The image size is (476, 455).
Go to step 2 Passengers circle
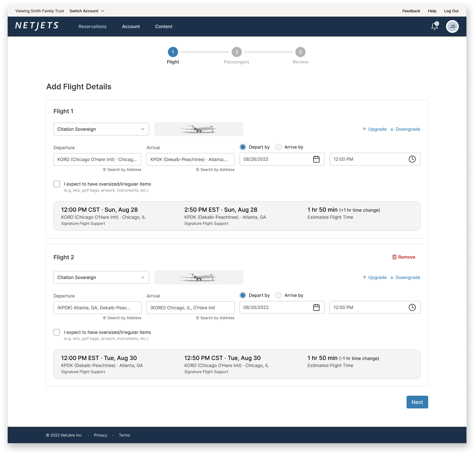[237, 52]
